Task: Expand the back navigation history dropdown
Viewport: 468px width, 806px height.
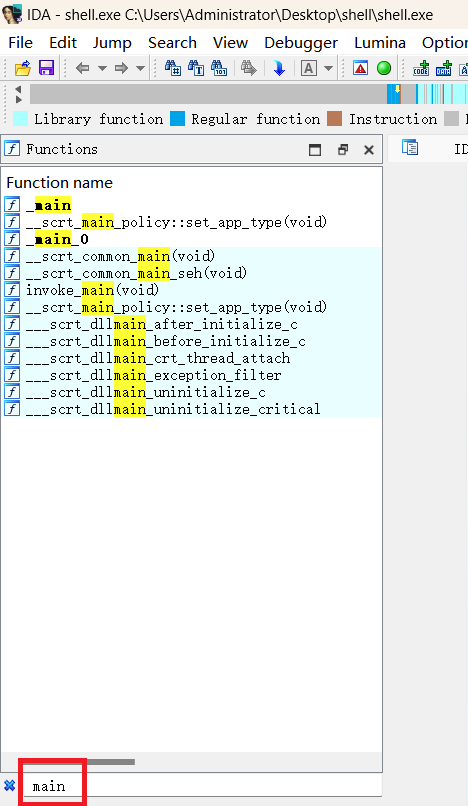Action: [x=102, y=68]
